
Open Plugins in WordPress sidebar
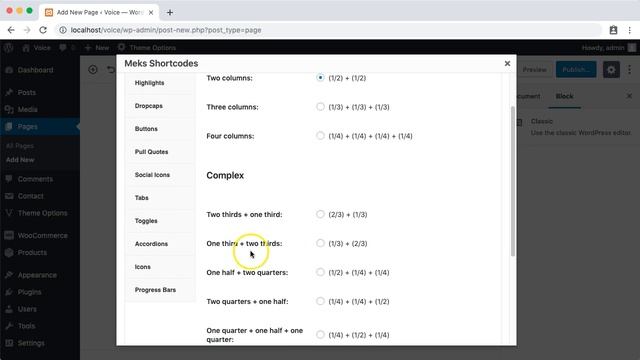[40, 292]
